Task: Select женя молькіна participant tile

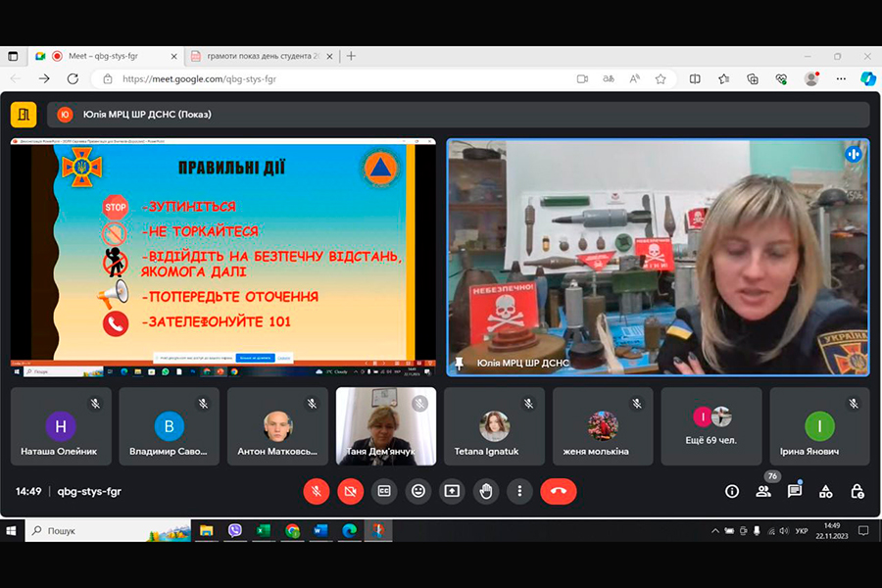Action: [x=603, y=426]
